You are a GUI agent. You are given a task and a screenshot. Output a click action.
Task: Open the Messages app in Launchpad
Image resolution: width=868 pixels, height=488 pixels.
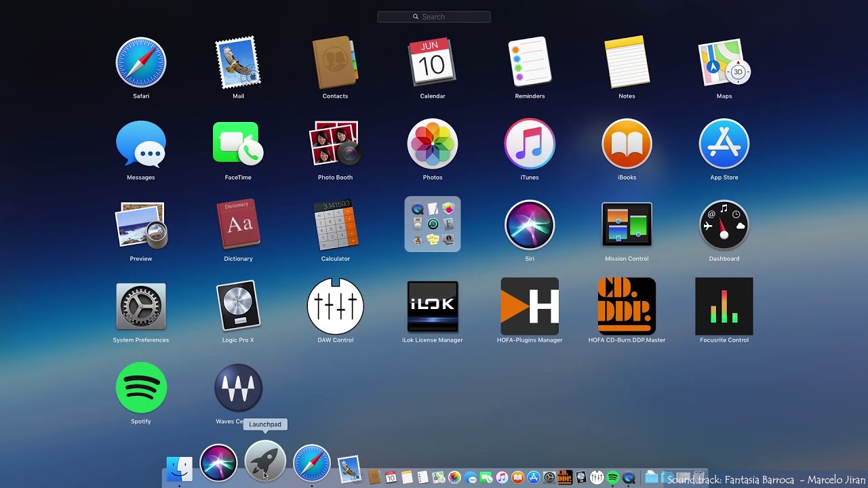[141, 144]
